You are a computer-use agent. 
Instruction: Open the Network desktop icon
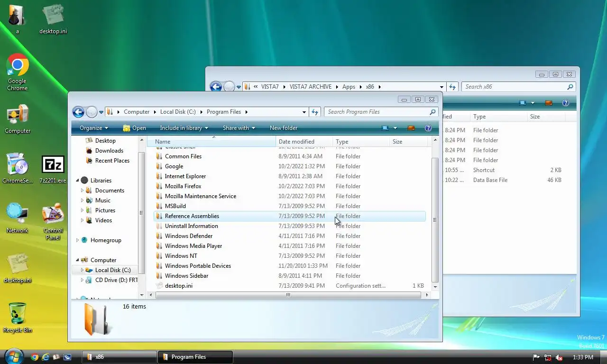coord(18,218)
